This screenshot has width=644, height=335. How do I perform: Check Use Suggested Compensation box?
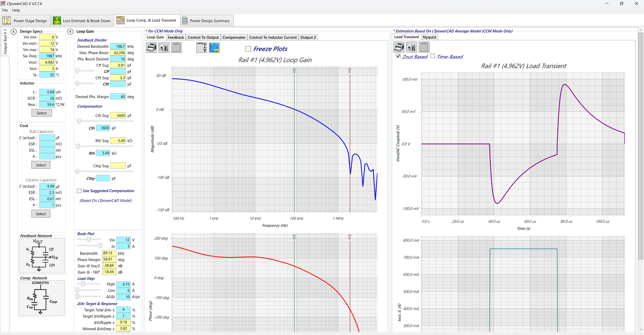point(79,191)
